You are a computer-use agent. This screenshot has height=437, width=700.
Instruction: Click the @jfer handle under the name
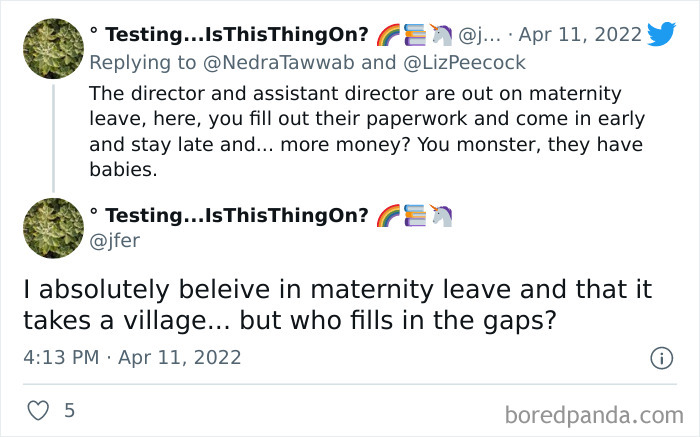tap(111, 241)
